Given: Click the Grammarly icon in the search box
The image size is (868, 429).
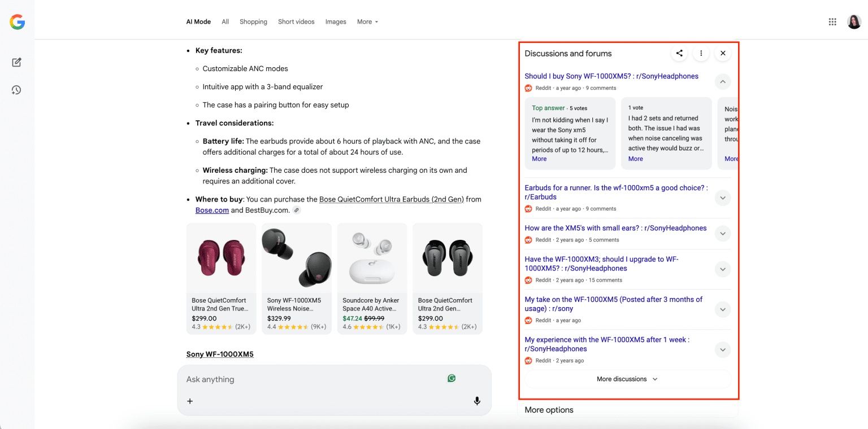Looking at the screenshot, I should [451, 378].
